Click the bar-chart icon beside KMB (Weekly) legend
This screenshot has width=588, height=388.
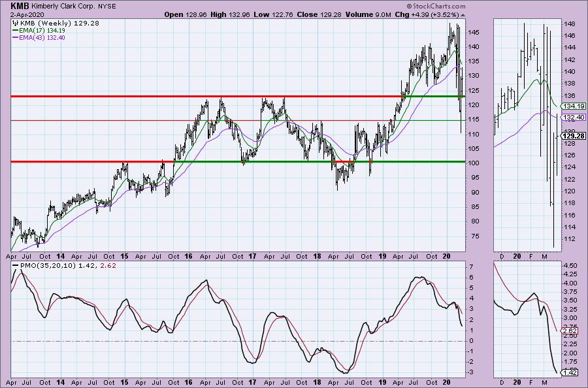(x=16, y=24)
